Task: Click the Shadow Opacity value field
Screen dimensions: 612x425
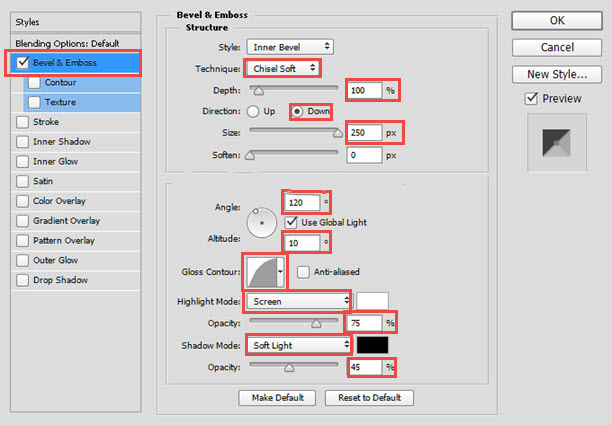Action: coord(364,367)
